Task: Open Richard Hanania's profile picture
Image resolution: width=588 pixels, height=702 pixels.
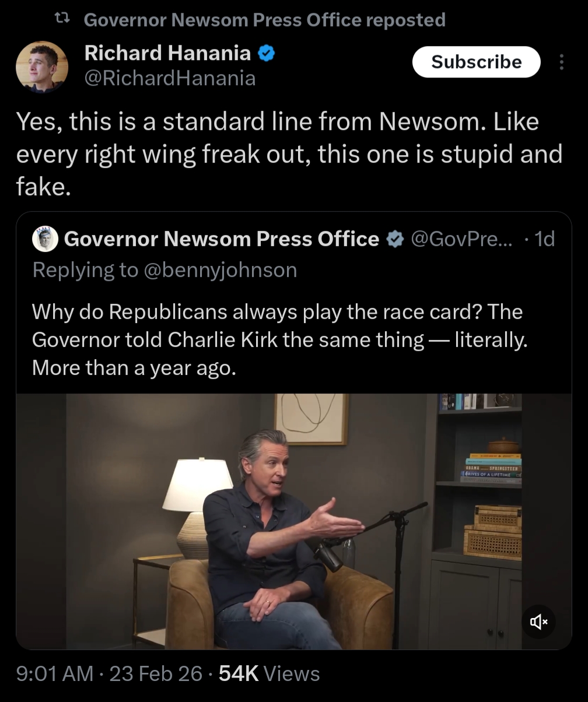Action: pyautogui.click(x=41, y=67)
